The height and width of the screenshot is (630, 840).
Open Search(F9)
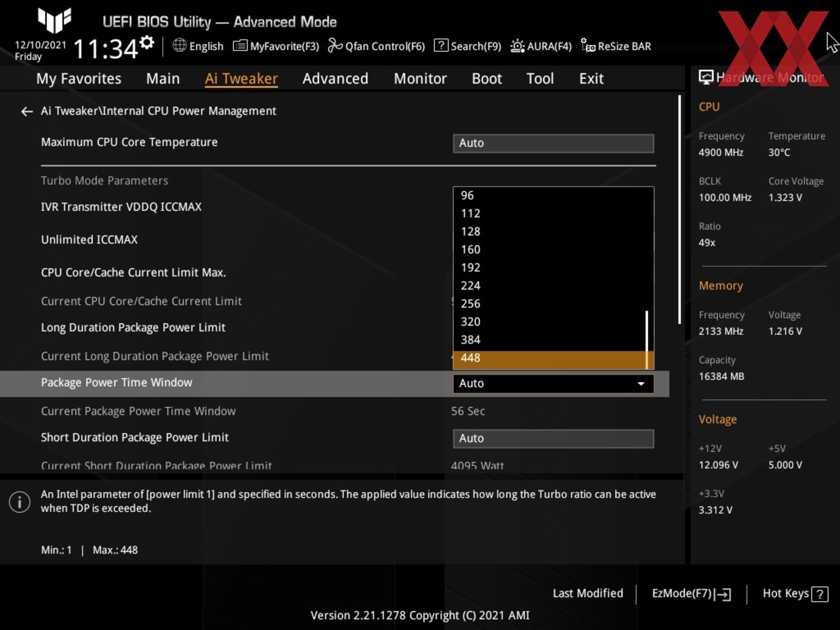[468, 46]
